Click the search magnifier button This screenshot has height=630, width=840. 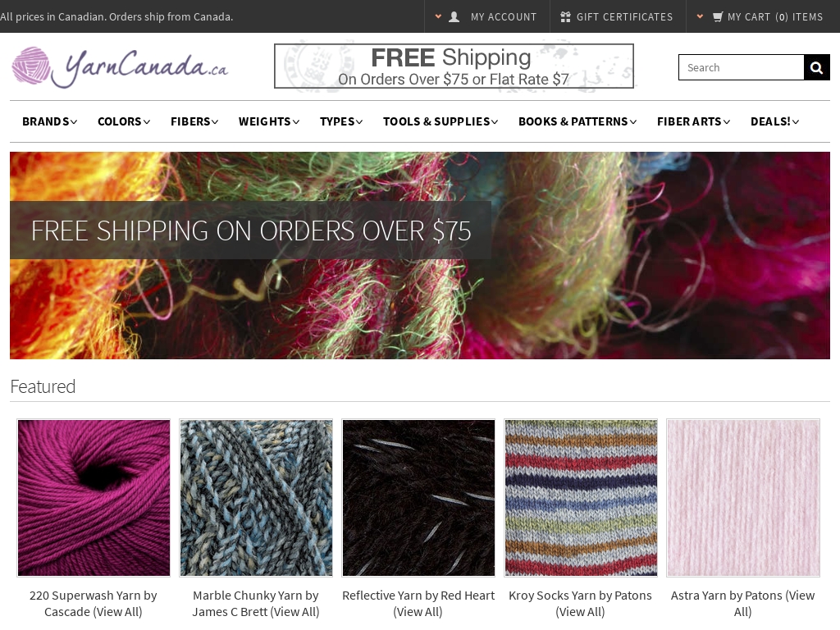[x=816, y=67]
